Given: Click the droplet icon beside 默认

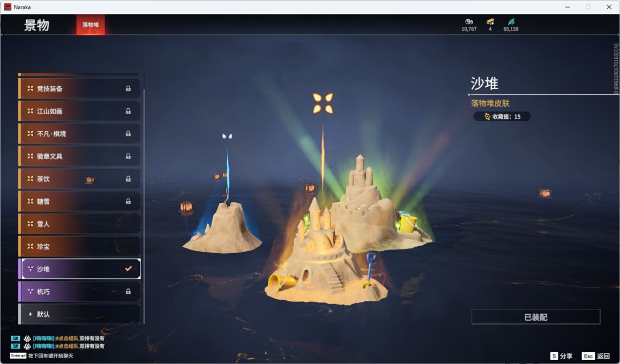Looking at the screenshot, I should pos(30,314).
